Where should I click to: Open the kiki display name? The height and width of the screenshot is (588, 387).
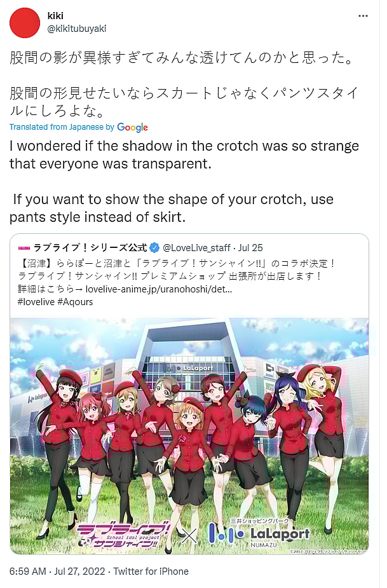coord(55,16)
